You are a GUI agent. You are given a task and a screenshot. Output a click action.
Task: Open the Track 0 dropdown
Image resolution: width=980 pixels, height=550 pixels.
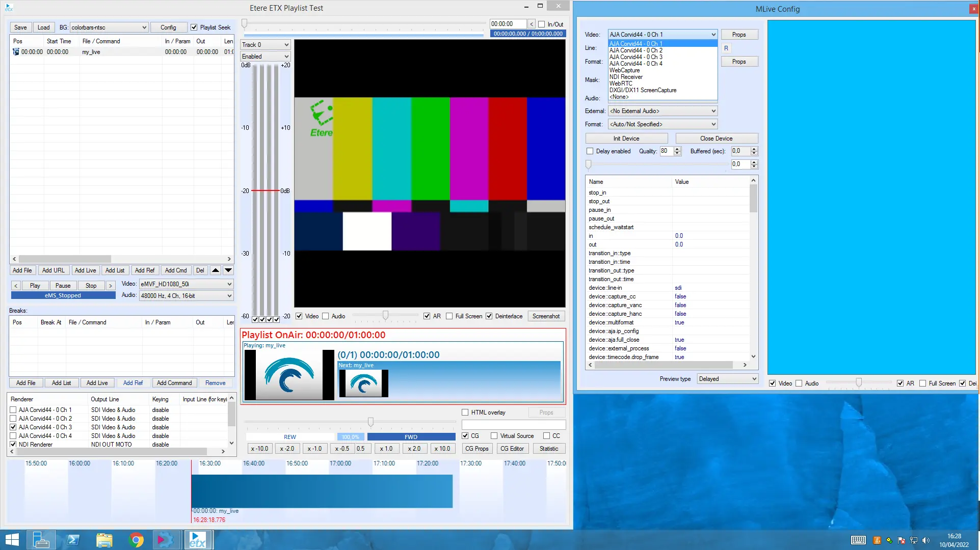tap(266, 45)
